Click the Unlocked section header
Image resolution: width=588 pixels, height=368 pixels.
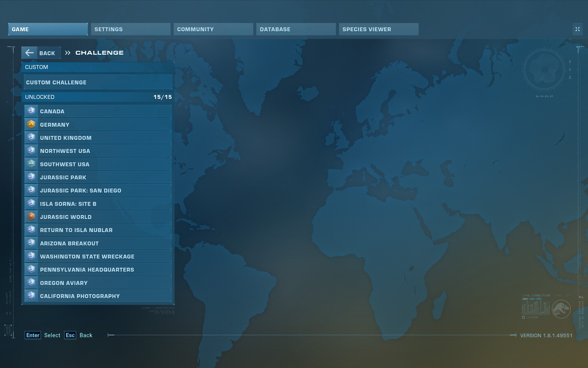coord(98,97)
